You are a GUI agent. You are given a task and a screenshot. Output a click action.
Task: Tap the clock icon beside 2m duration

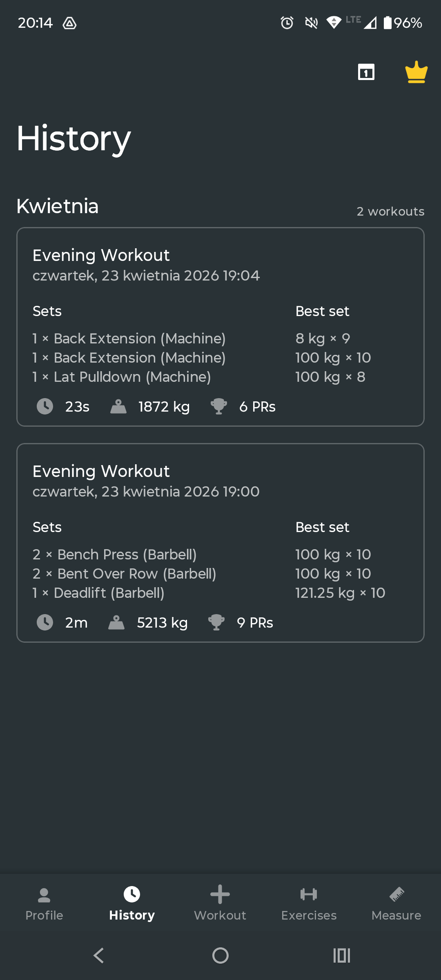[45, 622]
